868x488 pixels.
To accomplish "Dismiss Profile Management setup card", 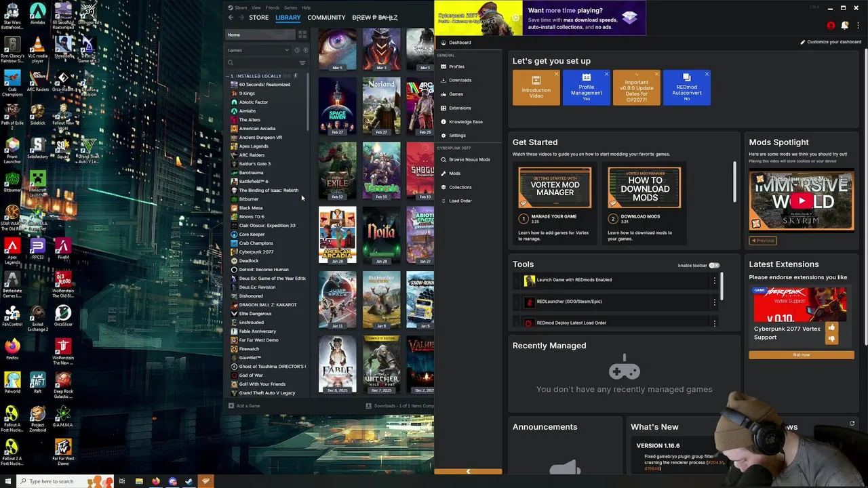I will [606, 74].
